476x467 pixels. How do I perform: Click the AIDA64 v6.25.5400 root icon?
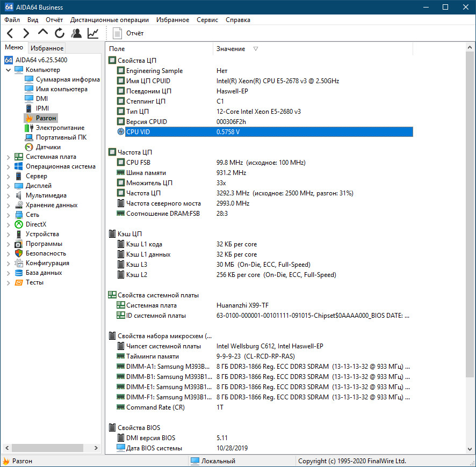[x=9, y=60]
